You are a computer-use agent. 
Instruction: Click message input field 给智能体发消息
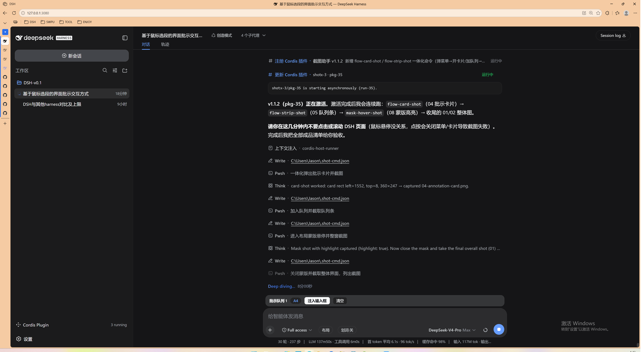[x=385, y=316]
